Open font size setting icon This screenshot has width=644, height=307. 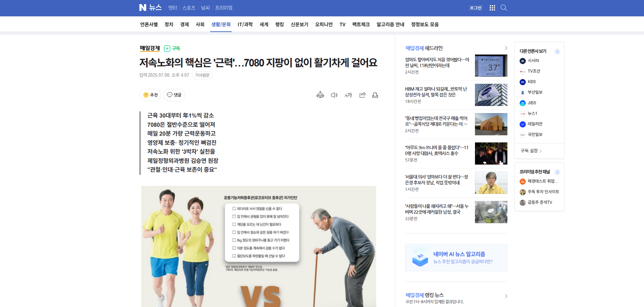(348, 95)
